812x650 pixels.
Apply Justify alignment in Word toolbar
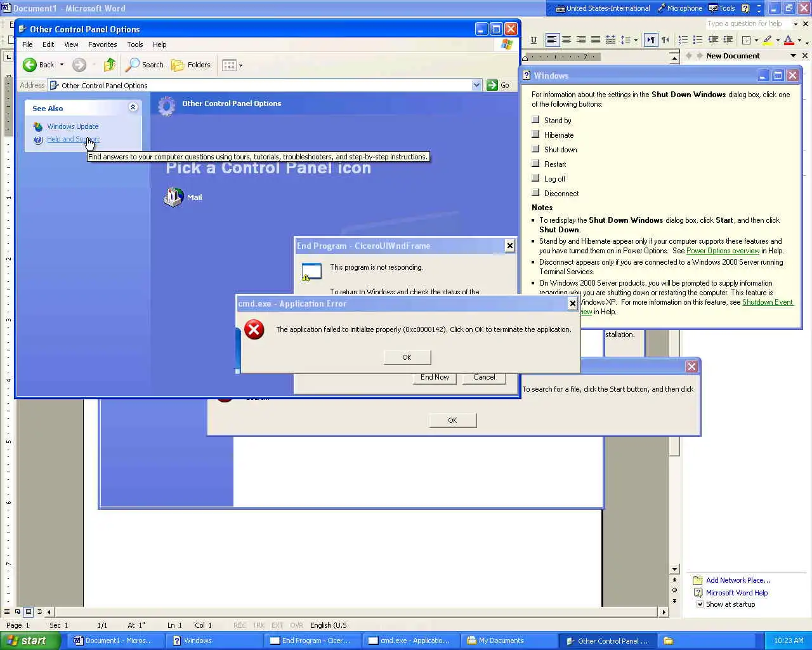tap(596, 40)
